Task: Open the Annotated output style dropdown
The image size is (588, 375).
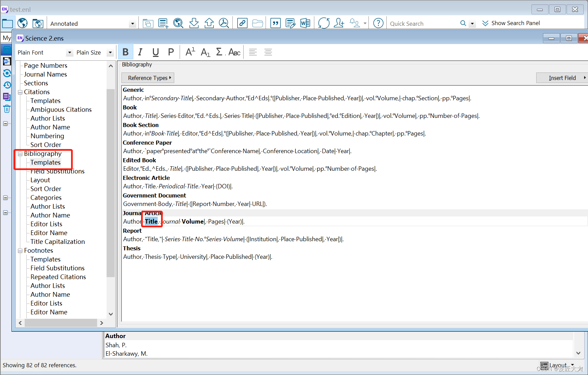Action: tap(133, 23)
